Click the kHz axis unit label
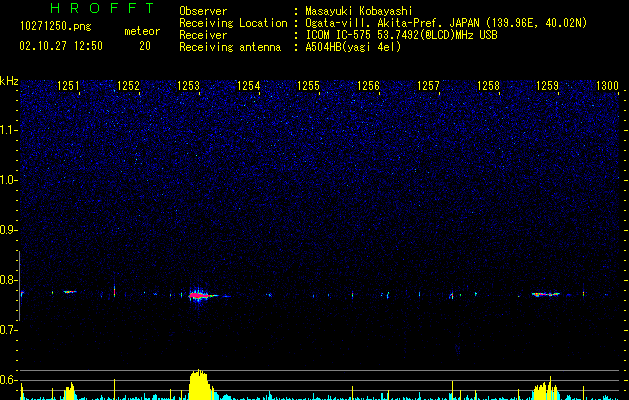Image resolution: width=629 pixels, height=400 pixels. 9,81
